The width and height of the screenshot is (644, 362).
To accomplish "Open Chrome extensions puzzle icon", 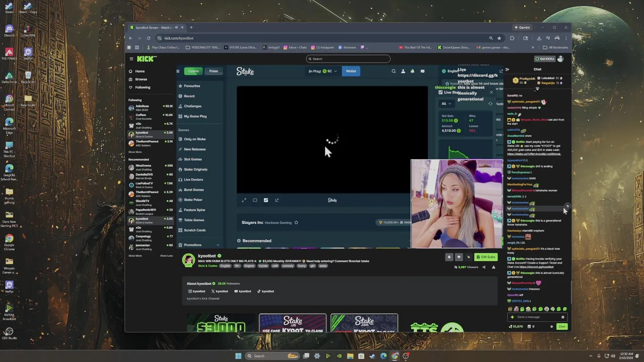I will [x=512, y=38].
